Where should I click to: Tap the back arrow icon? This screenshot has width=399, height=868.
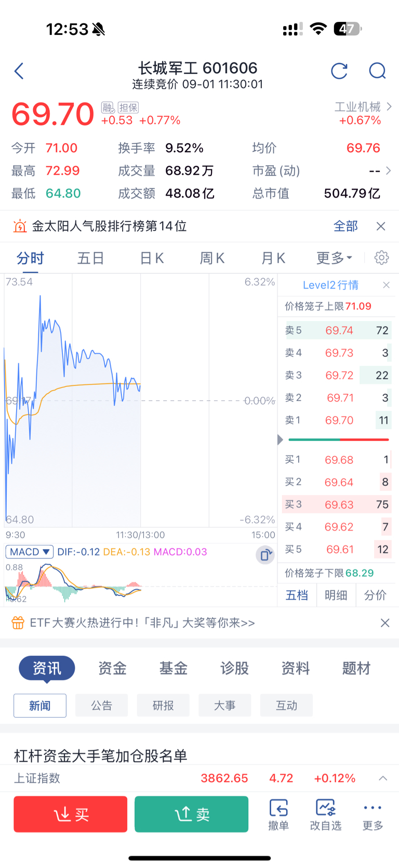pyautogui.click(x=19, y=71)
